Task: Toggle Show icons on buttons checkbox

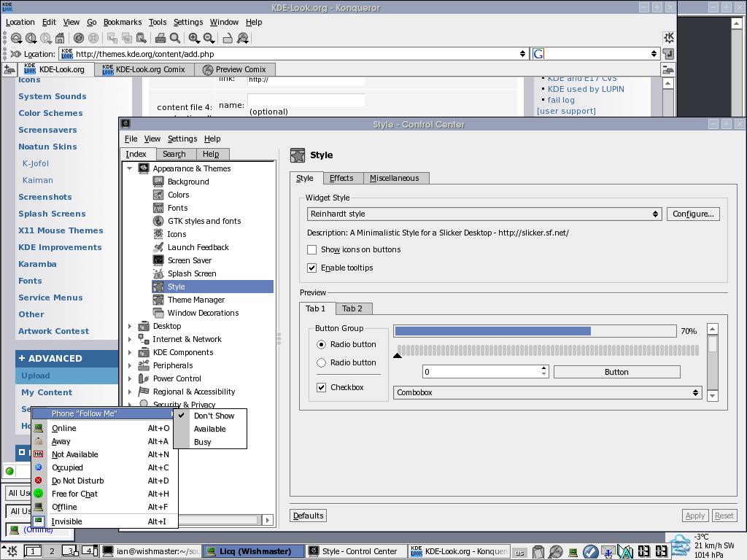Action: pos(312,249)
